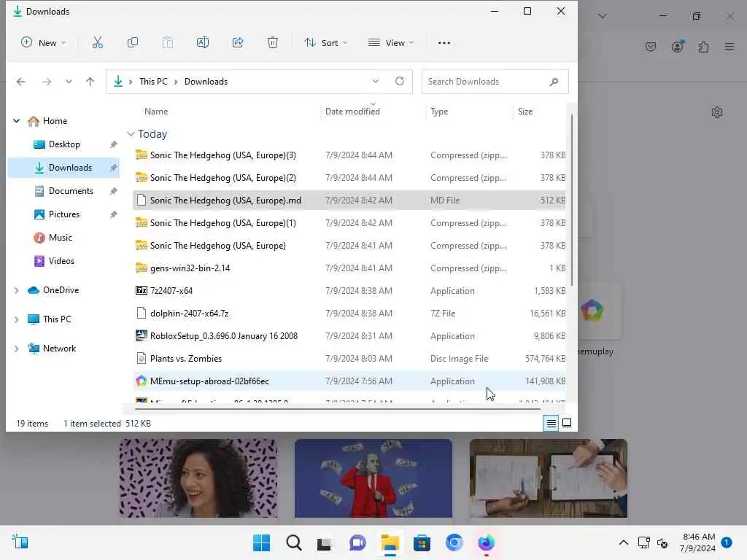Open taskbar Search
Viewport: 747px width, 560px height.
294,542
